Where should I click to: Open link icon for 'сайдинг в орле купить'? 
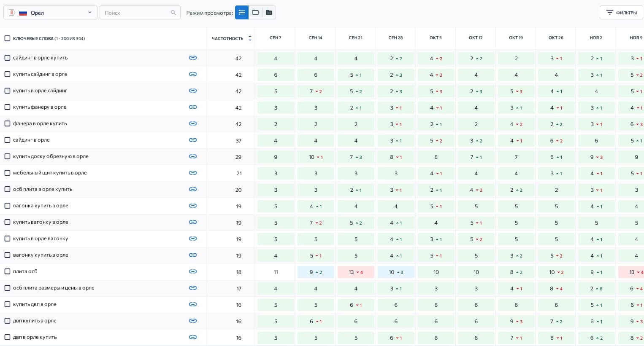[x=193, y=58]
